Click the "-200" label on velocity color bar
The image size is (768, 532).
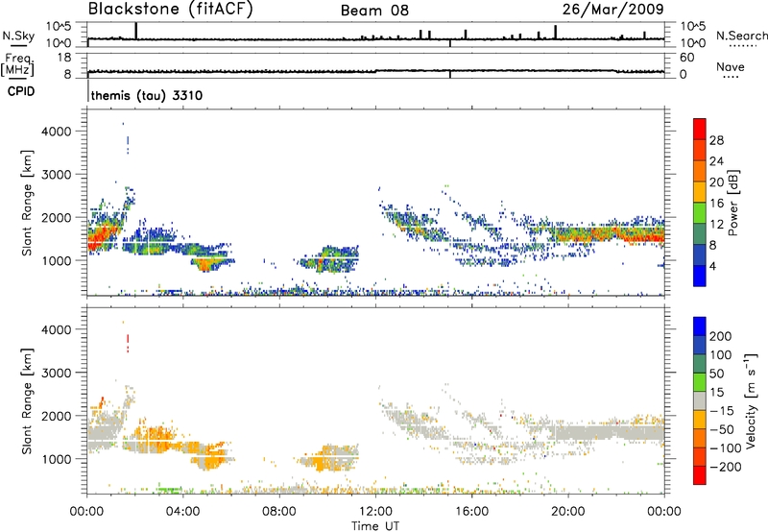[x=726, y=467]
